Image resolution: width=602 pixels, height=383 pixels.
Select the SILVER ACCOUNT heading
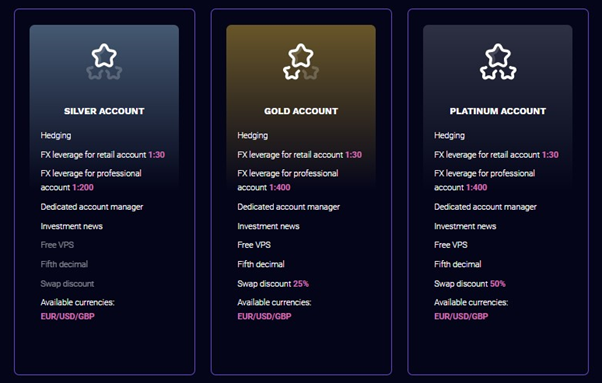point(104,111)
